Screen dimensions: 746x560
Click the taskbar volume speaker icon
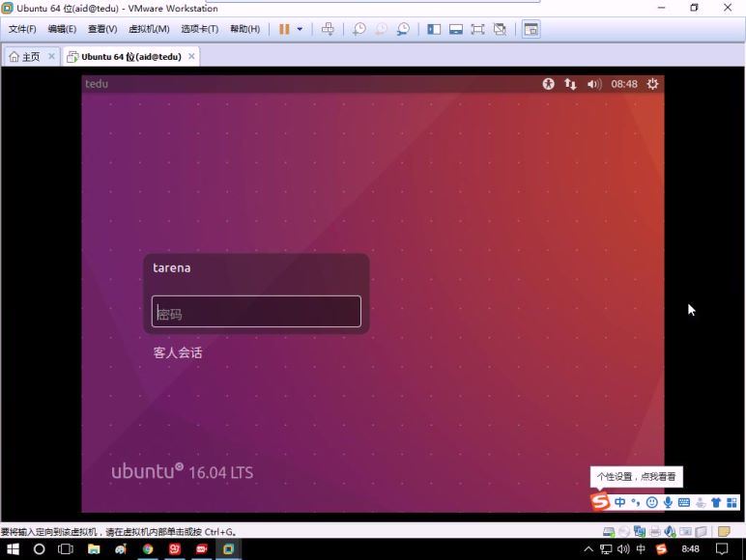[623, 549]
